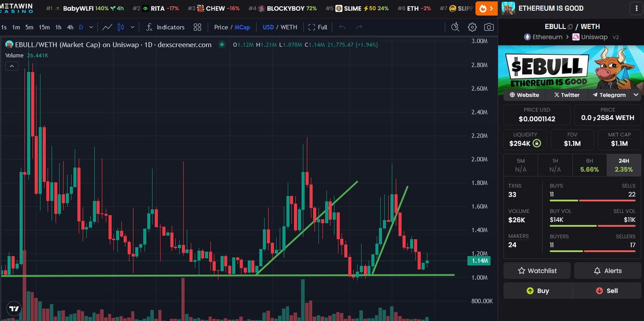The width and height of the screenshot is (644, 321).
Task: Open the Twitter link
Action: point(566,94)
